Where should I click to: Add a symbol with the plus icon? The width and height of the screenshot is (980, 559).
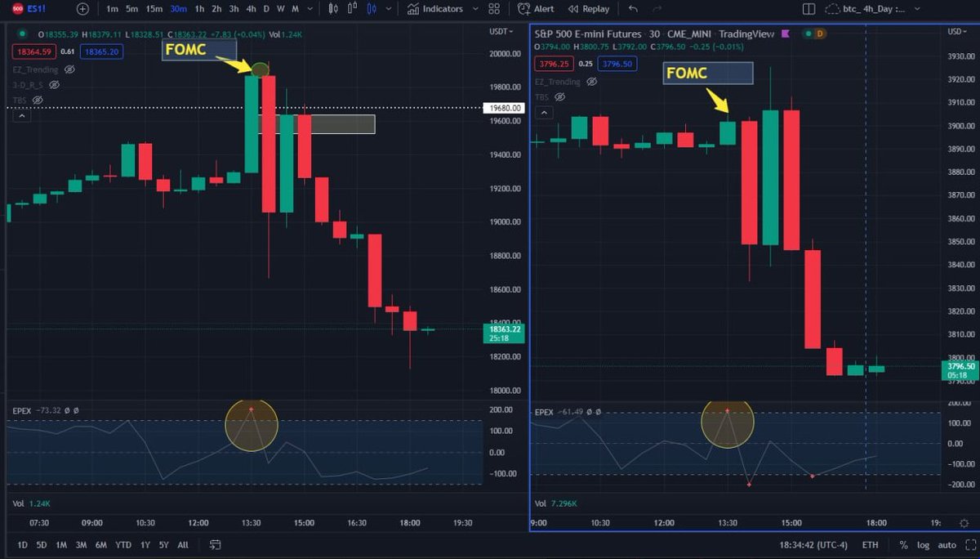(82, 9)
